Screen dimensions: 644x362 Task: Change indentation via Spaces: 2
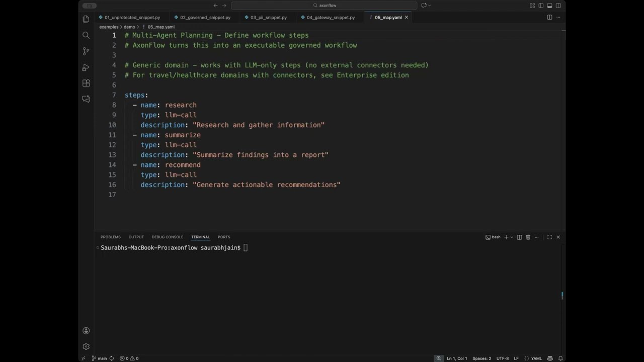click(481, 358)
